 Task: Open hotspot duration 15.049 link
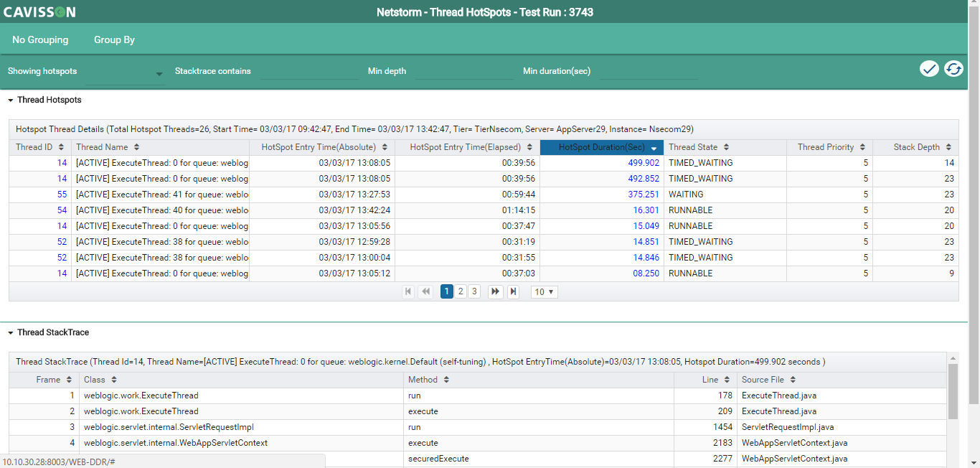coord(646,226)
